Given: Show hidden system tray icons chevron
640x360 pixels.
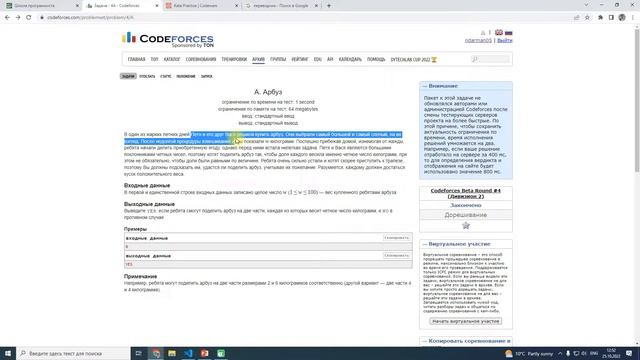Looking at the screenshot, I should click(560, 353).
